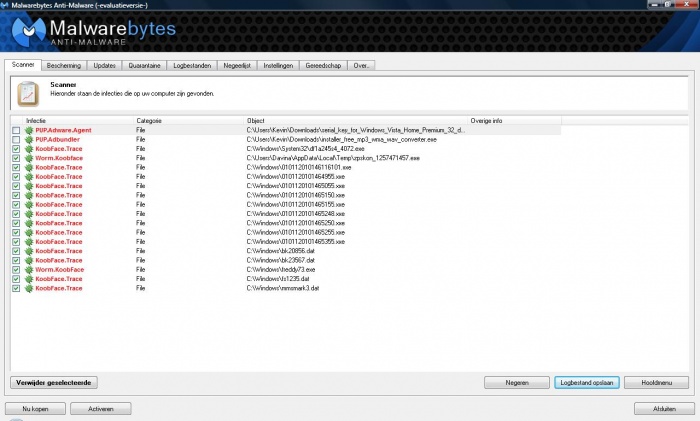Click Logbestand opslaan button

click(x=587, y=383)
